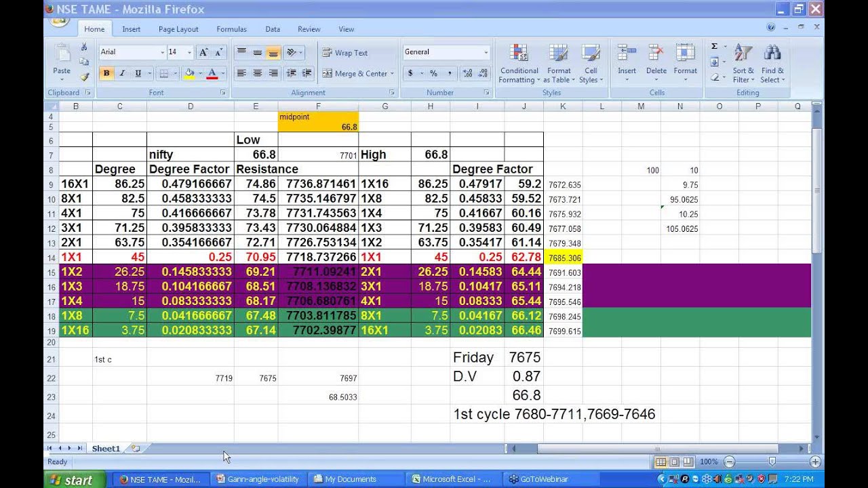Open Format as Table gallery
Image resolution: width=868 pixels, height=488 pixels.
(x=559, y=64)
